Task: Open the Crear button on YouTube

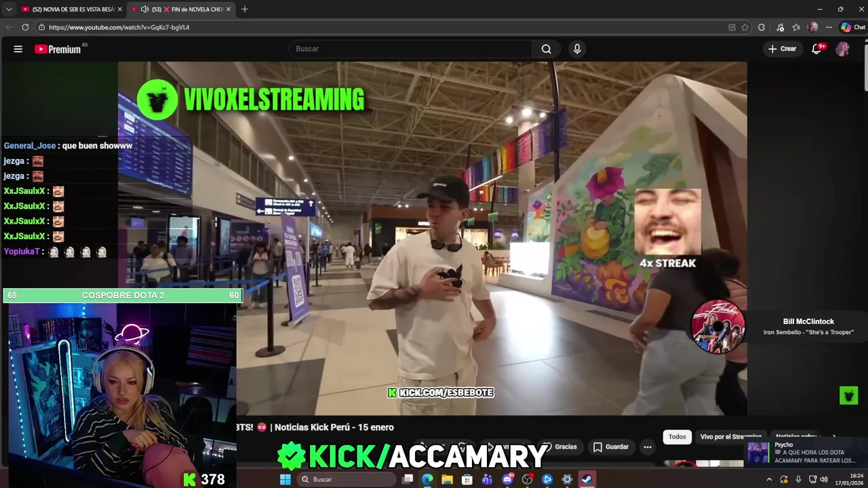Action: 782,49
